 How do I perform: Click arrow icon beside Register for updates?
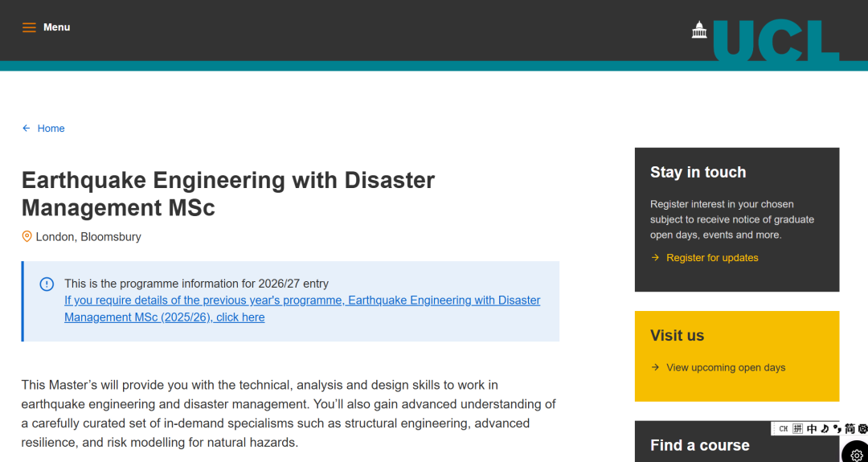[655, 258]
